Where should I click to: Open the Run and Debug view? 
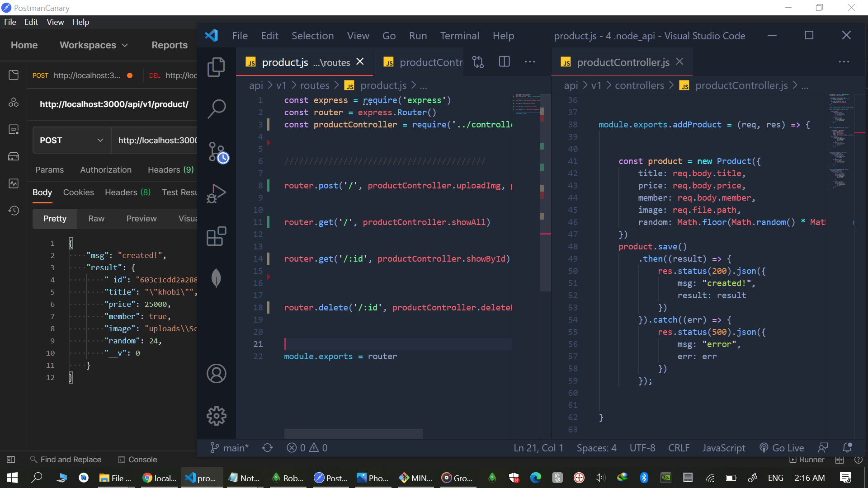(216, 194)
